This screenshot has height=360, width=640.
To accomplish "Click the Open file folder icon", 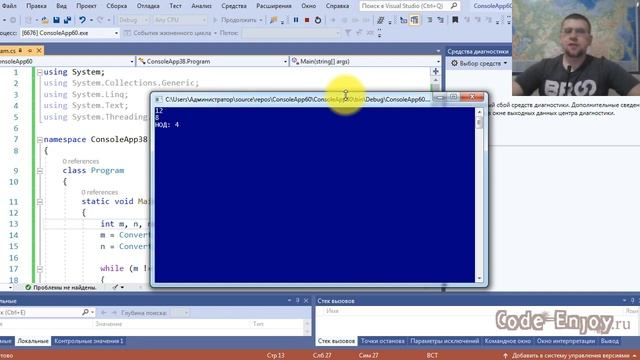I will (45, 20).
